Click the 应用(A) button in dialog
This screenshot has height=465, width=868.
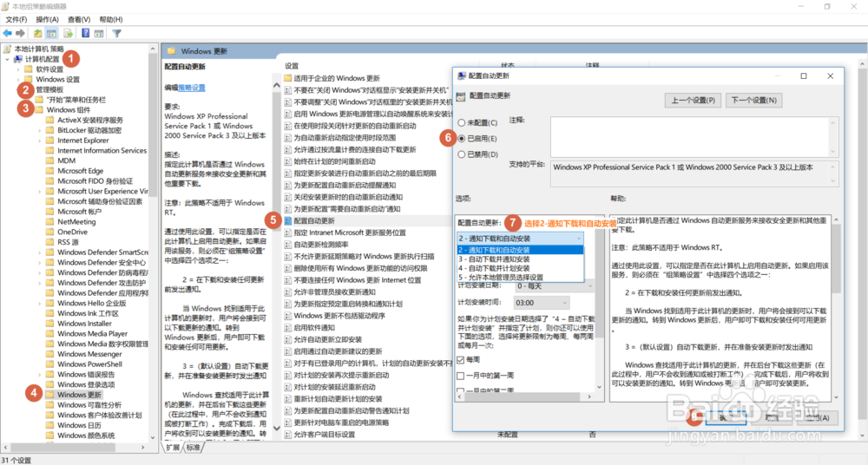click(818, 418)
